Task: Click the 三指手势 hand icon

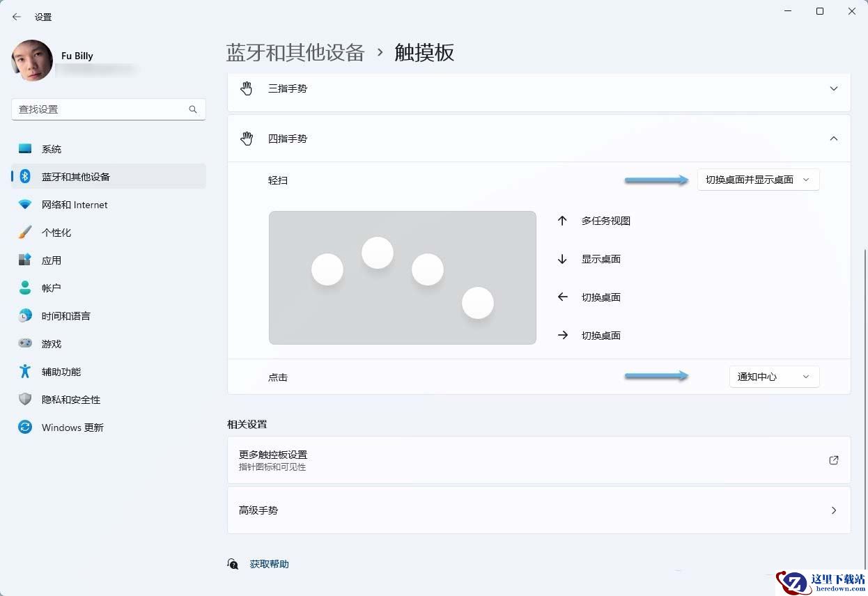Action: tap(247, 88)
